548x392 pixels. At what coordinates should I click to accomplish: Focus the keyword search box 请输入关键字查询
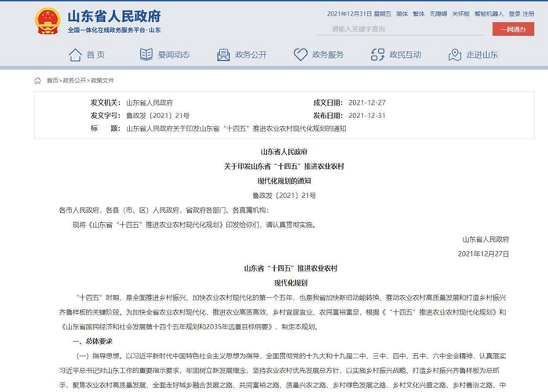401,29
